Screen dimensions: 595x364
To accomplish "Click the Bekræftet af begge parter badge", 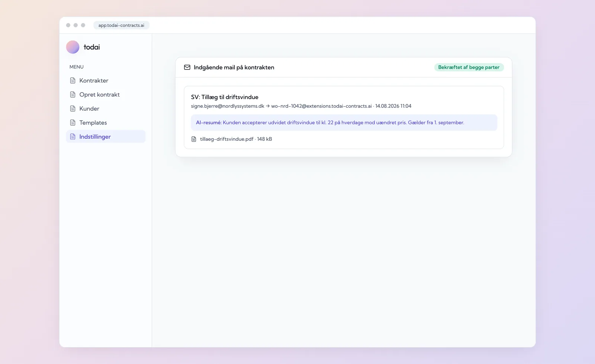I will point(469,67).
